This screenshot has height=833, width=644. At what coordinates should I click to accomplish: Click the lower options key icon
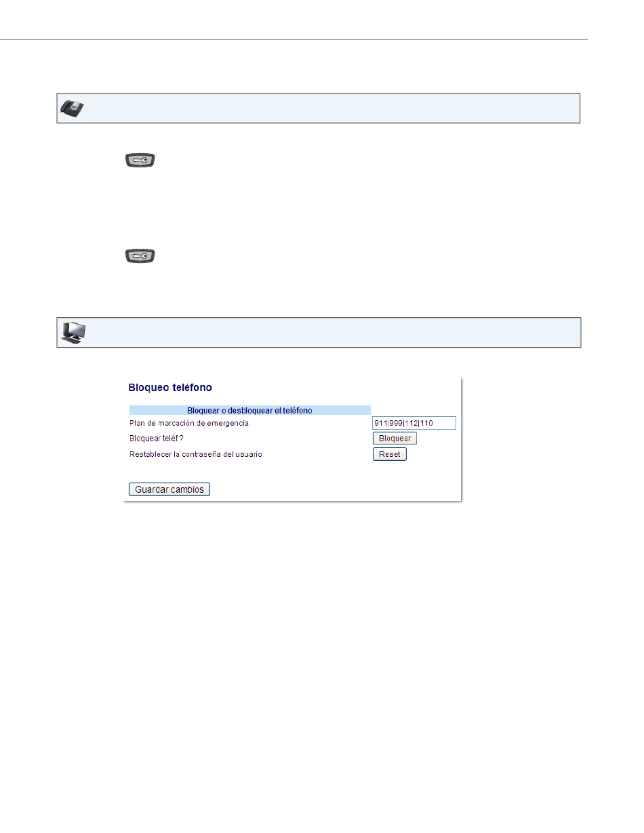(x=140, y=256)
